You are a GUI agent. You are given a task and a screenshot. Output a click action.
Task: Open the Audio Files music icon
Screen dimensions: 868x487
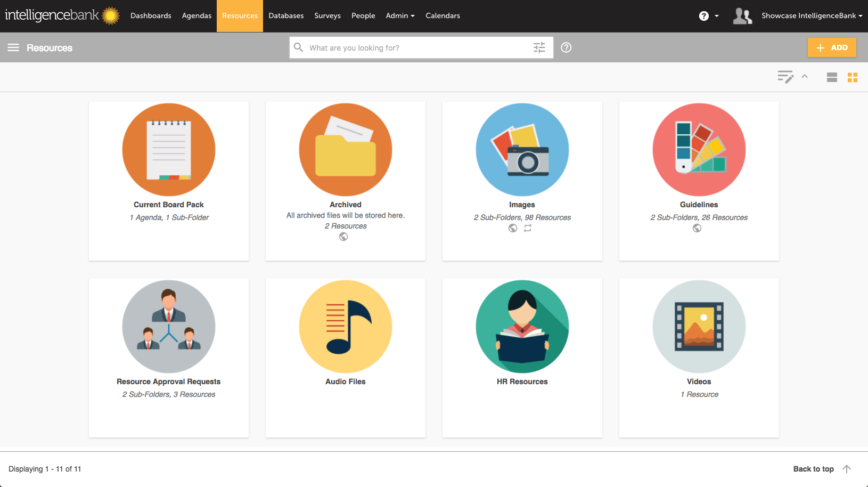pos(346,327)
